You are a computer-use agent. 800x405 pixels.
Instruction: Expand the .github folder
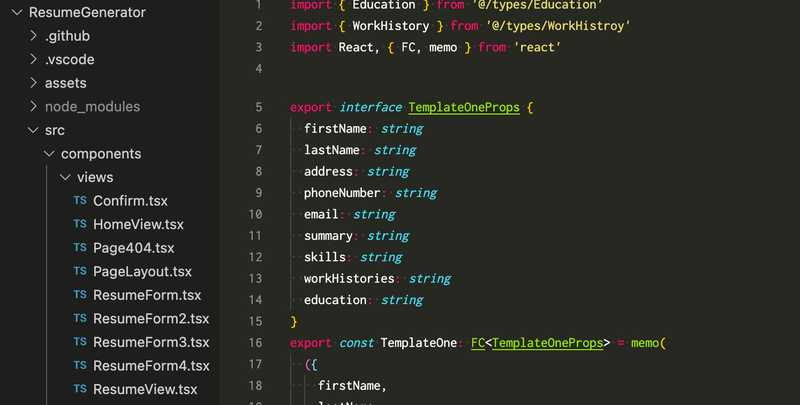[34, 36]
